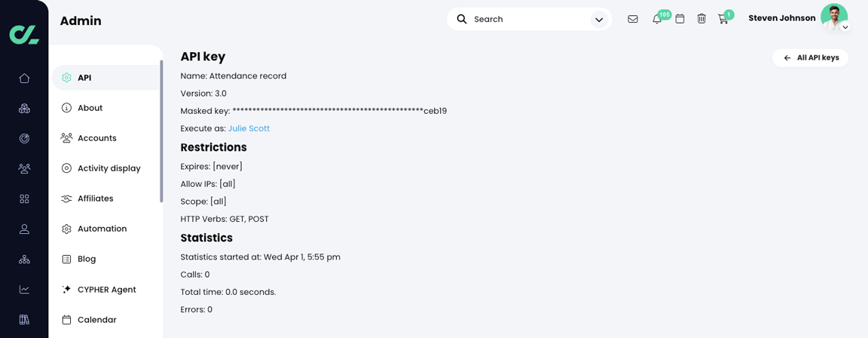Click the groups people icon in left rail
Viewport: 868px width, 338px height.
24,169
